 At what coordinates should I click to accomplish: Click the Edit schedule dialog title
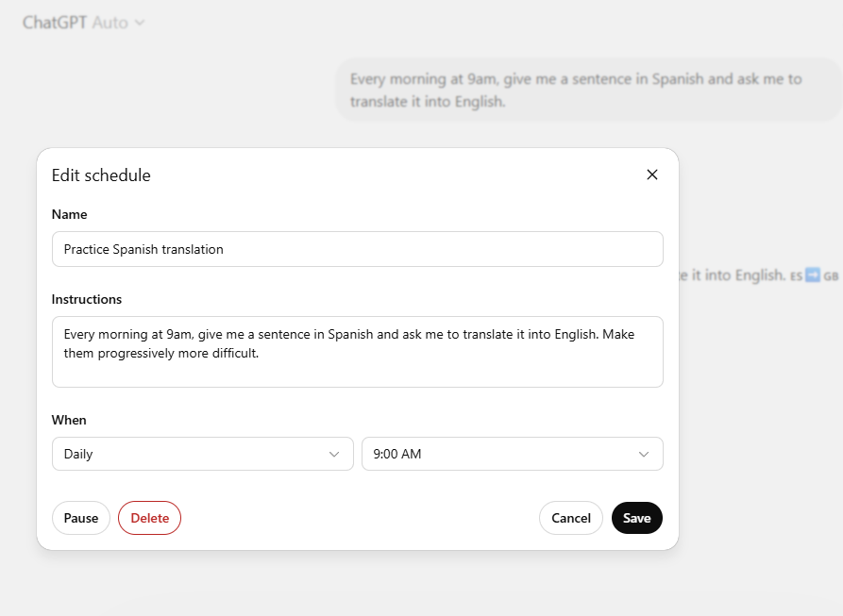[x=101, y=175]
